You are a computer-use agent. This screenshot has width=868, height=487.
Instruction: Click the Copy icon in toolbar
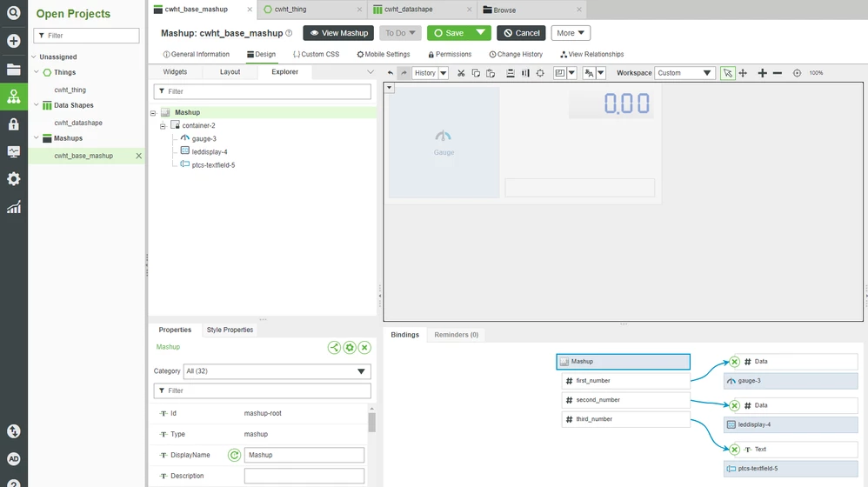pos(476,73)
